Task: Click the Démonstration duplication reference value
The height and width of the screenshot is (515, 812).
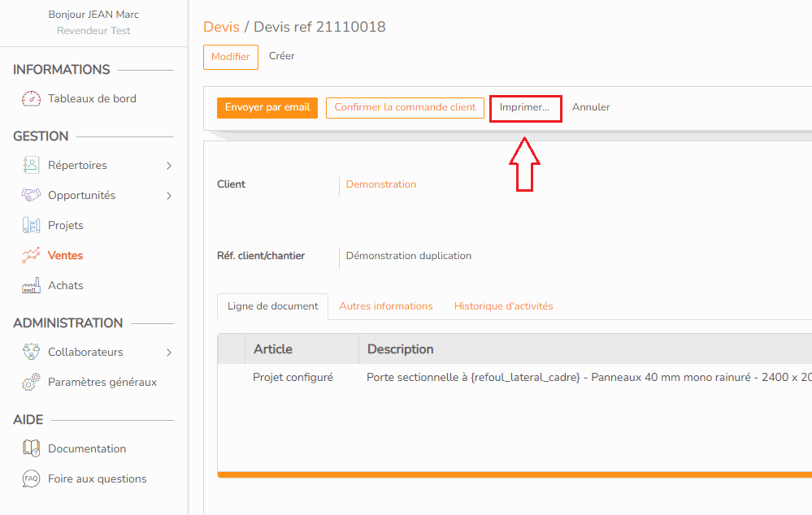Action: [409, 256]
